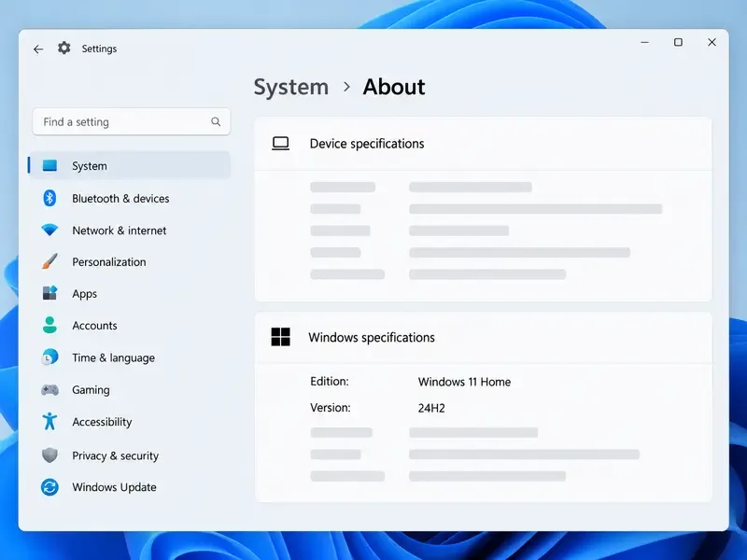Screen dimensions: 747x560
Task: Click the Windows logo in Windows specifications
Action: tap(281, 337)
